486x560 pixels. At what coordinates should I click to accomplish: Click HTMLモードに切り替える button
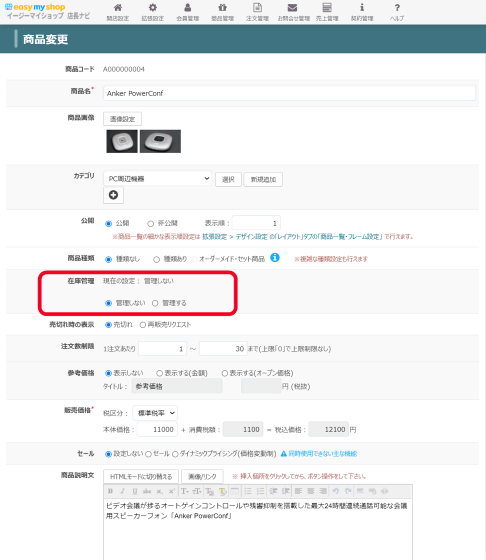pos(141,476)
